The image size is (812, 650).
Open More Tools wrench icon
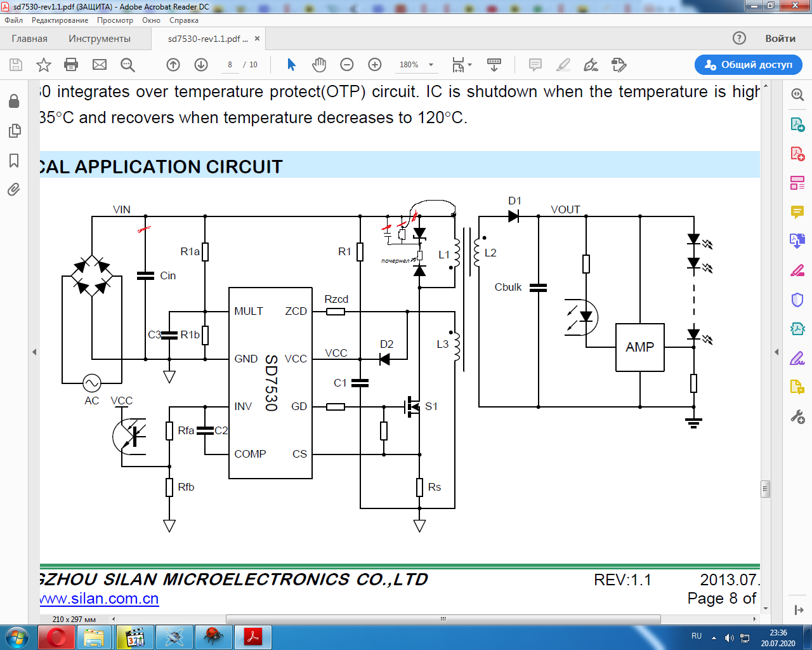[x=797, y=416]
